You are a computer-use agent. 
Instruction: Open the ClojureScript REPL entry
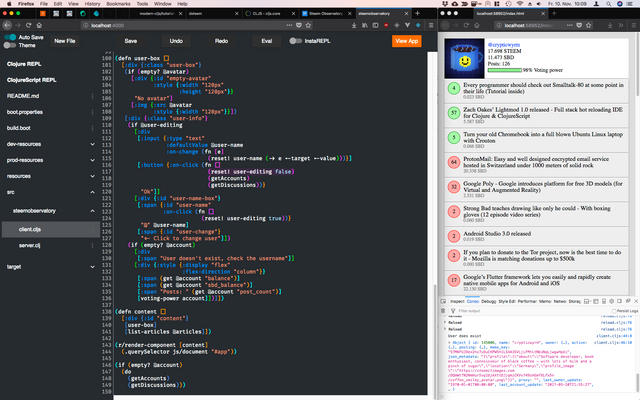[x=32, y=80]
